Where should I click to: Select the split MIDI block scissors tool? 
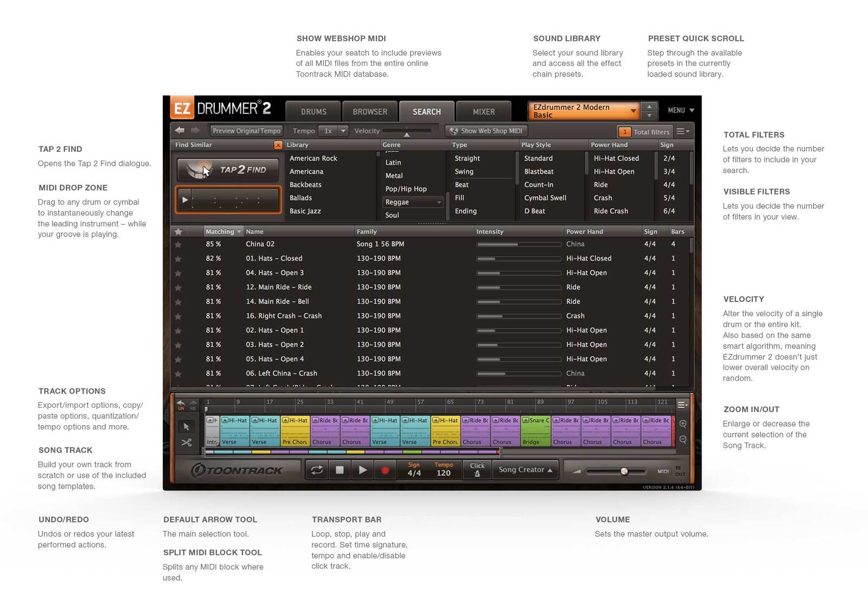[186, 442]
